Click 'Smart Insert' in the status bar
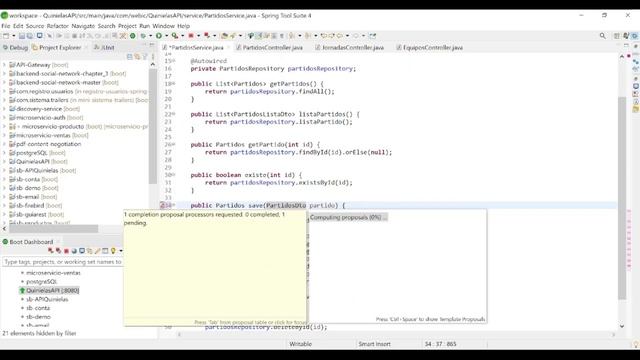Viewport: 640px width, 360px height. (374, 344)
